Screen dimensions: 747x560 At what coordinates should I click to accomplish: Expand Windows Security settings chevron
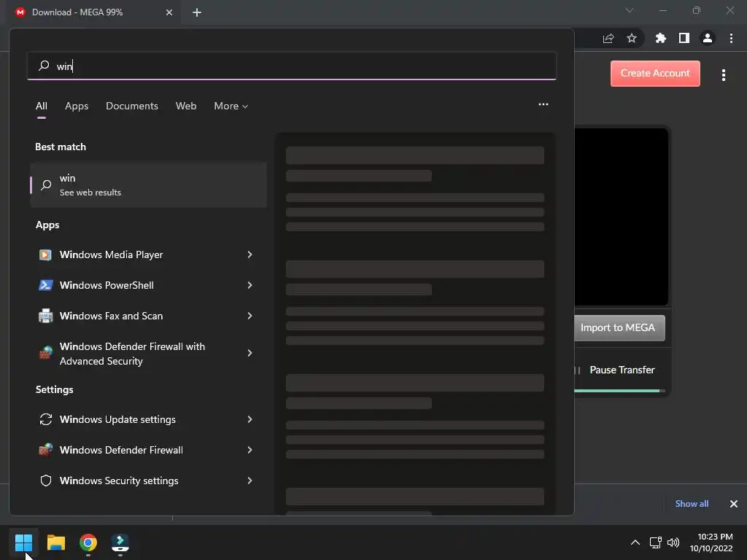tap(249, 481)
